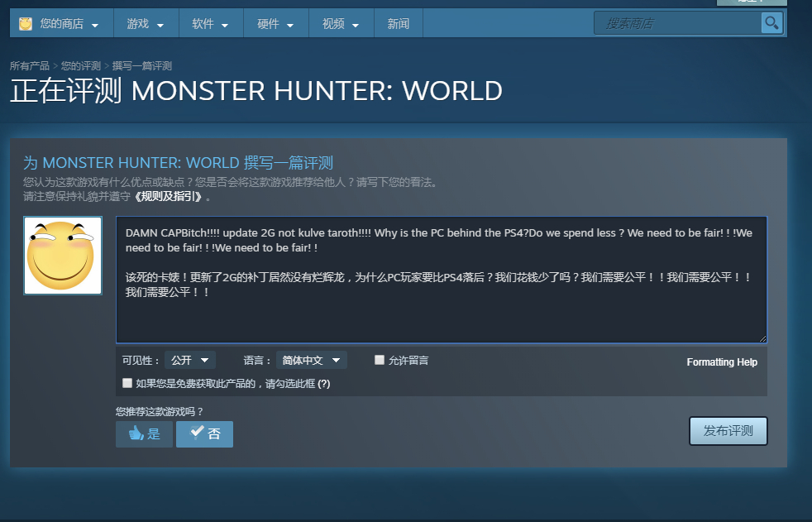The width and height of the screenshot is (812, 522).
Task: Go to 所有产品 breadcrumb
Action: click(30, 66)
